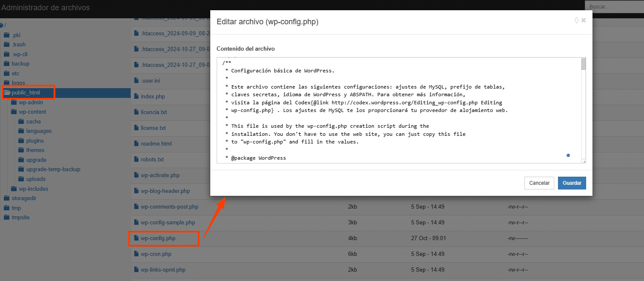
Task: Open the plugins folder icon
Action: pyautogui.click(x=21, y=141)
